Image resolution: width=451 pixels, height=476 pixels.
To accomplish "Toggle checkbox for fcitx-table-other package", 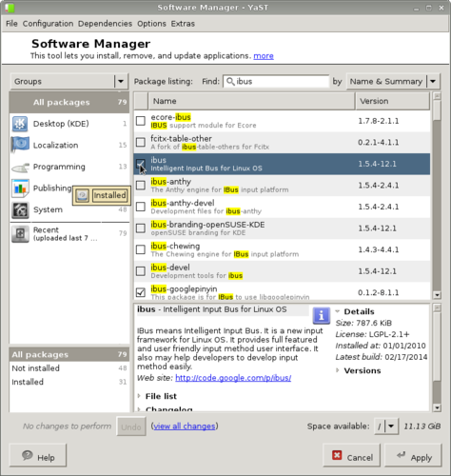I will [x=141, y=142].
